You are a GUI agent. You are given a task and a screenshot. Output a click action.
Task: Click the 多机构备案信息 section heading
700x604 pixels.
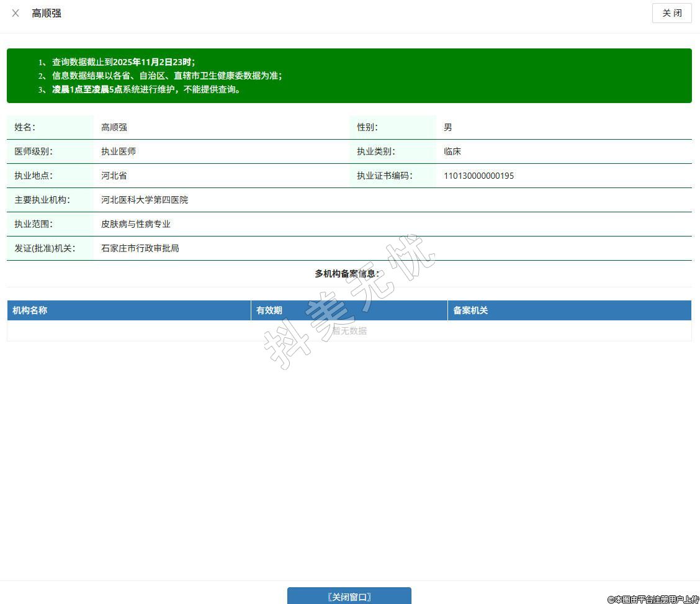347,274
